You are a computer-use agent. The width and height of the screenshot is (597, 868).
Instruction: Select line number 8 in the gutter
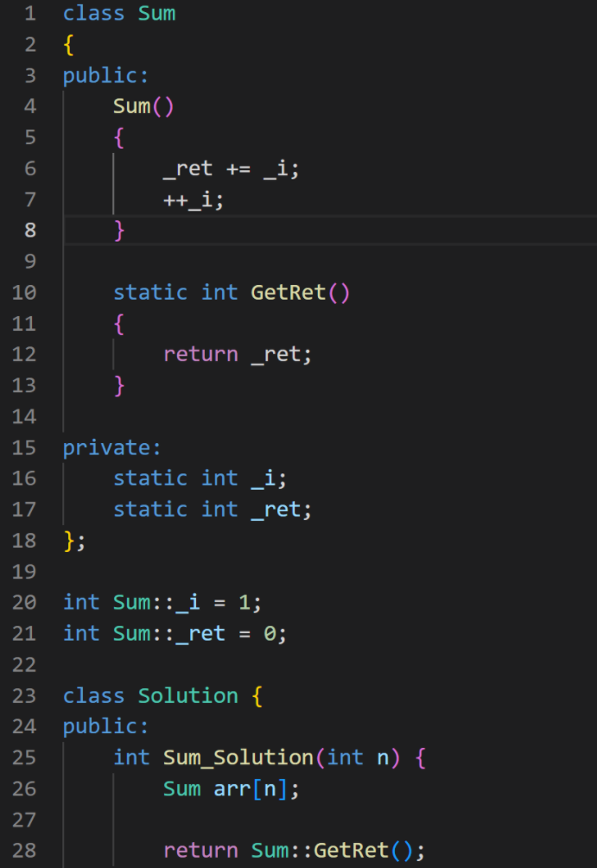tap(30, 231)
